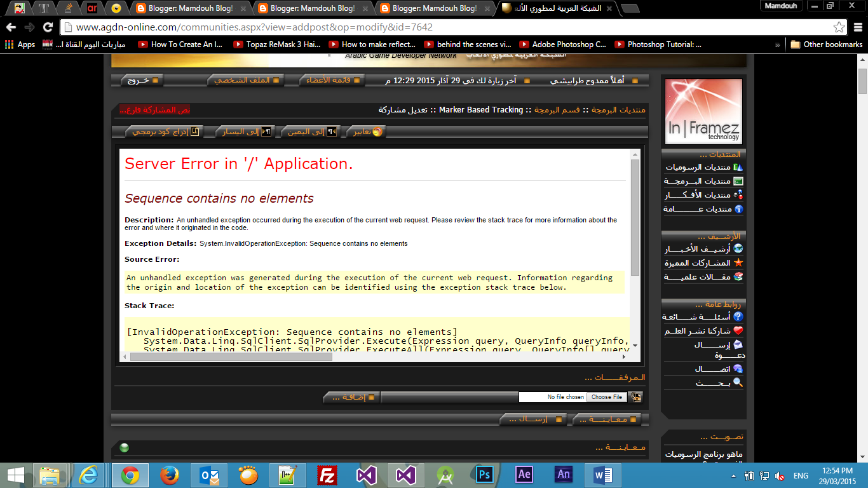The height and width of the screenshot is (488, 868).
Task: Open the Mamdouh profile switcher button
Action: (x=781, y=6)
